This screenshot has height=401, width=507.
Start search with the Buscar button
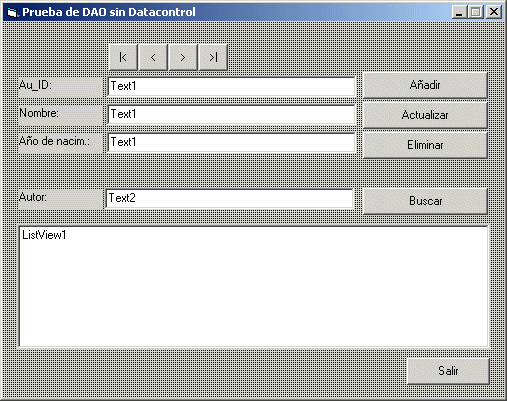(x=425, y=201)
